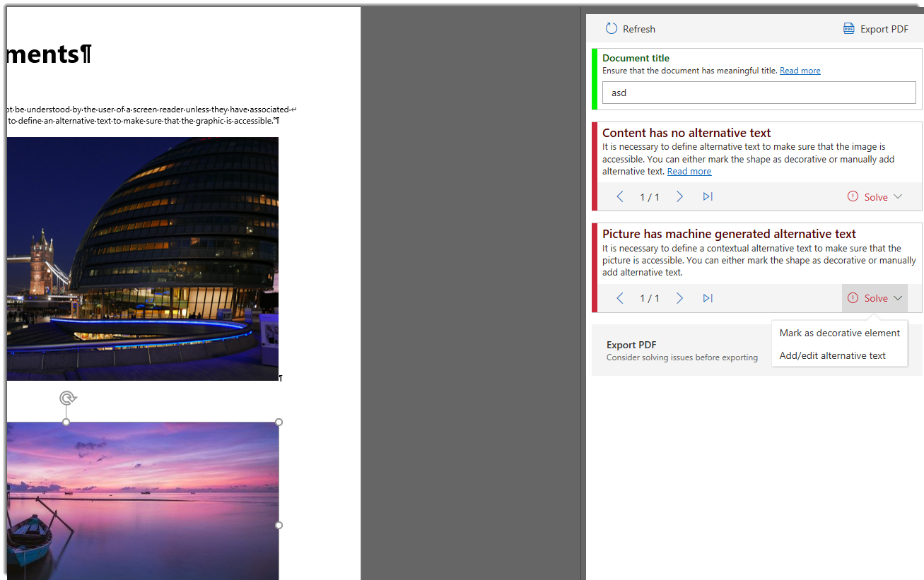Click the Export PDF label at top right

point(884,29)
